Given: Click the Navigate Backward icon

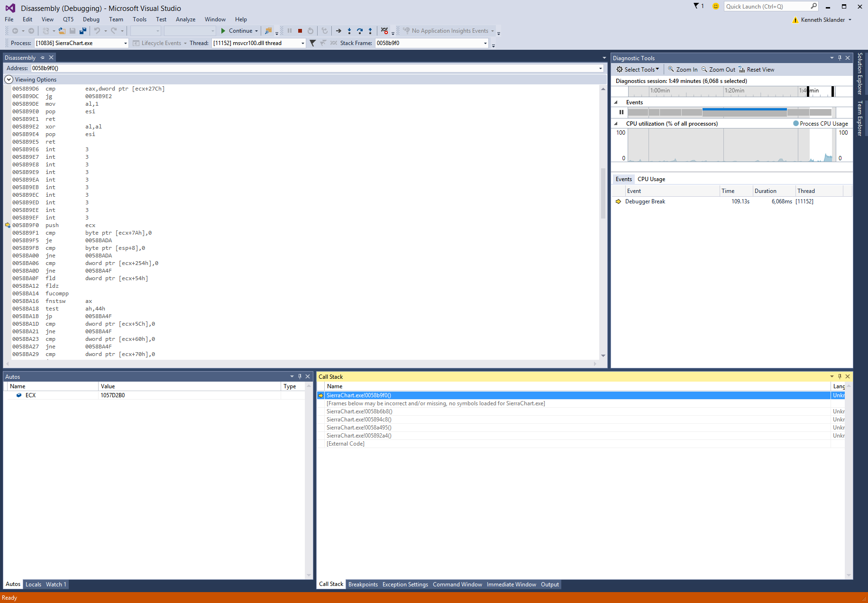Looking at the screenshot, I should (15, 31).
